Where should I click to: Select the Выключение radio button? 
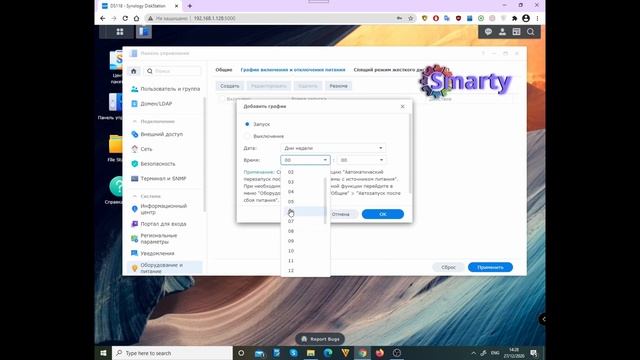pos(247,136)
